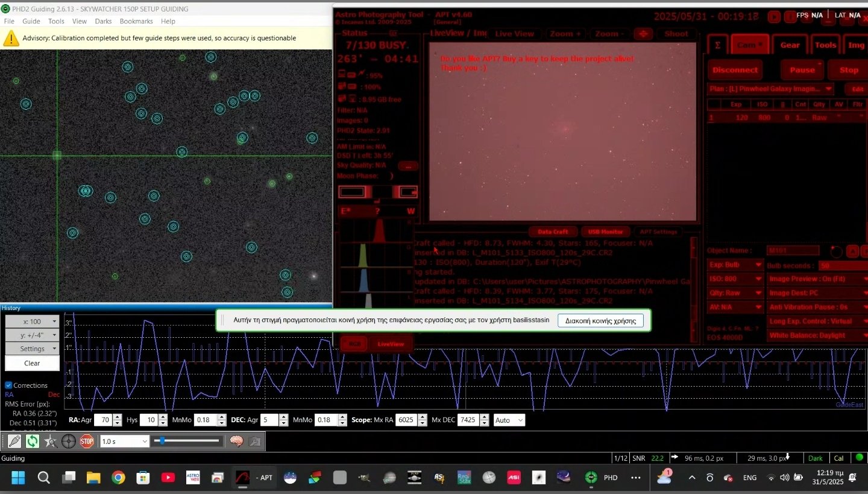Viewport: 868px width, 494px height.
Task: Uncheck the Corrections checkbox
Action: 8,385
